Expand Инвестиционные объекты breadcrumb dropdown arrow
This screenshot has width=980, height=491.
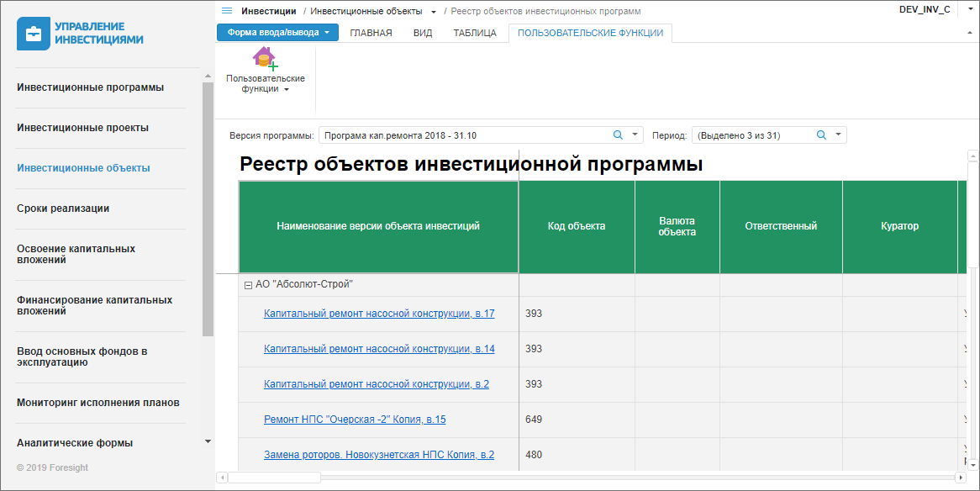click(x=434, y=12)
